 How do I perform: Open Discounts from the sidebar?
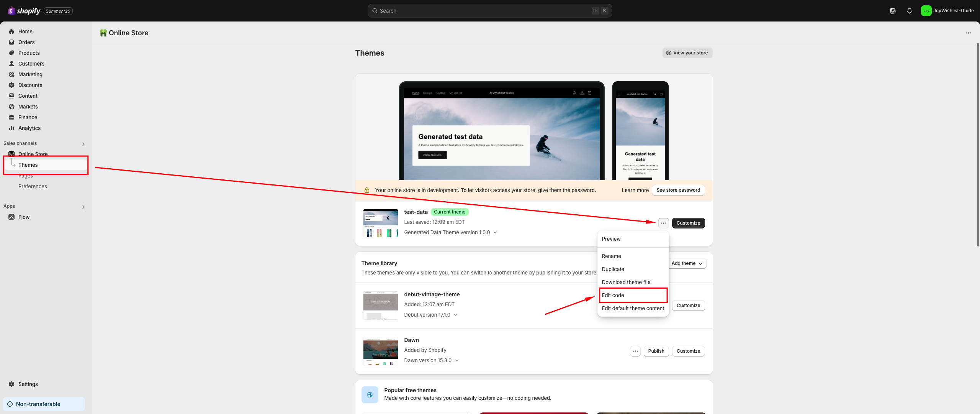click(30, 85)
